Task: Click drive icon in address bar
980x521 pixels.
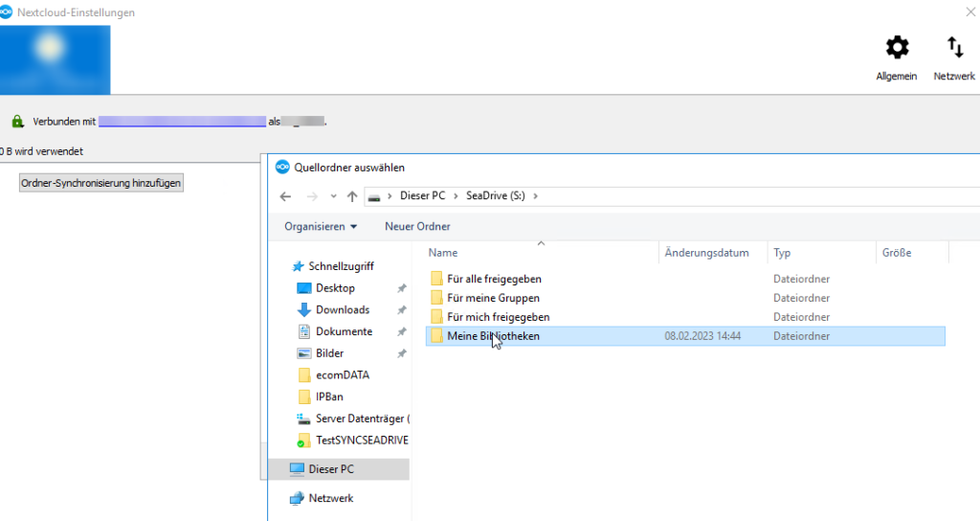Action: [x=374, y=197]
